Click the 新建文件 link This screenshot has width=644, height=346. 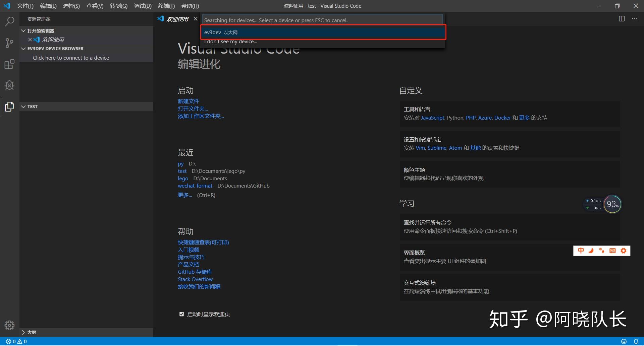188,101
